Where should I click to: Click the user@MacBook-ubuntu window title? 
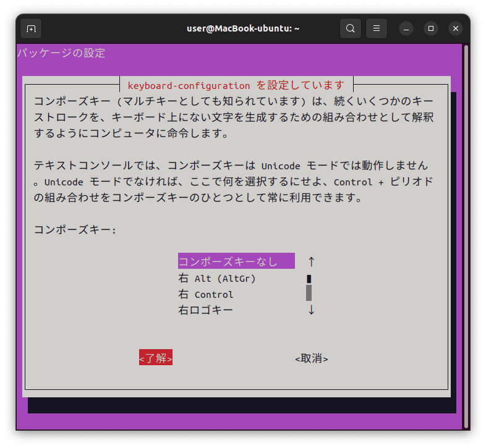tap(243, 28)
